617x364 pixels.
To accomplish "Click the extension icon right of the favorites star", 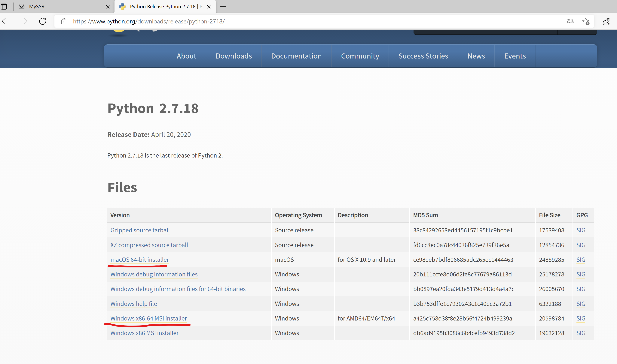I will tap(606, 22).
